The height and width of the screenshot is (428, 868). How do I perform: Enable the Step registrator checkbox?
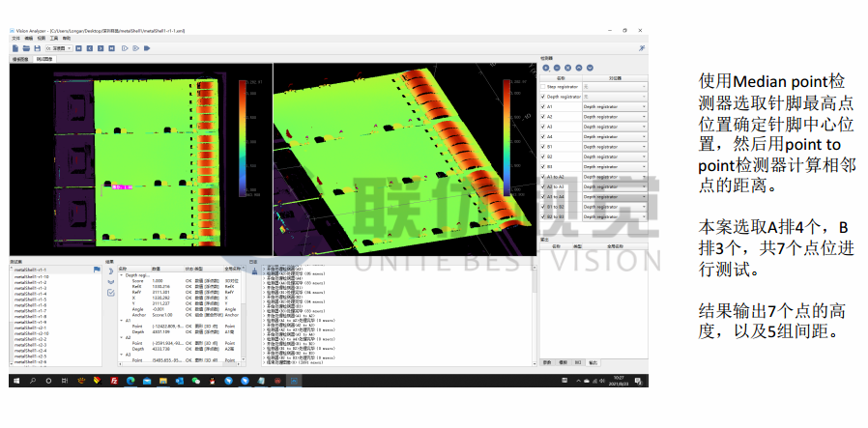pos(543,86)
